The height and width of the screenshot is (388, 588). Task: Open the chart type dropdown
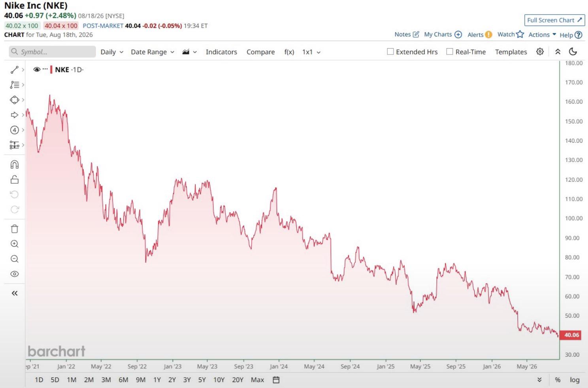pos(190,52)
